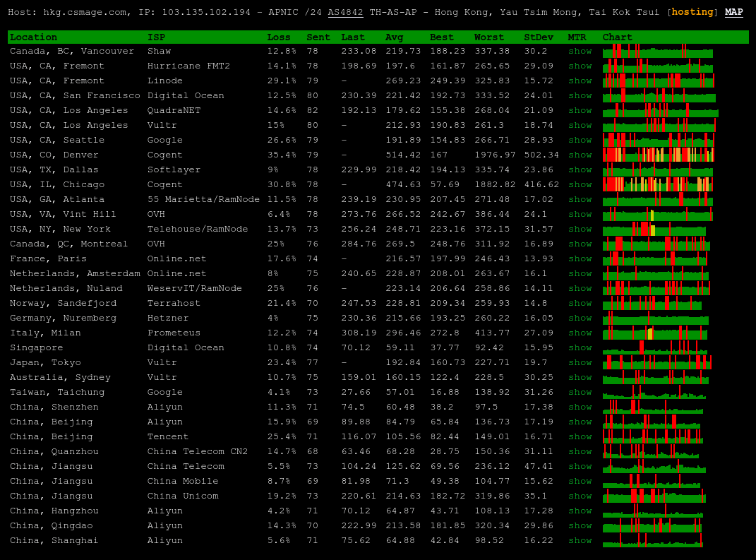
Task: Click the hosting label in header
Action: point(692,12)
